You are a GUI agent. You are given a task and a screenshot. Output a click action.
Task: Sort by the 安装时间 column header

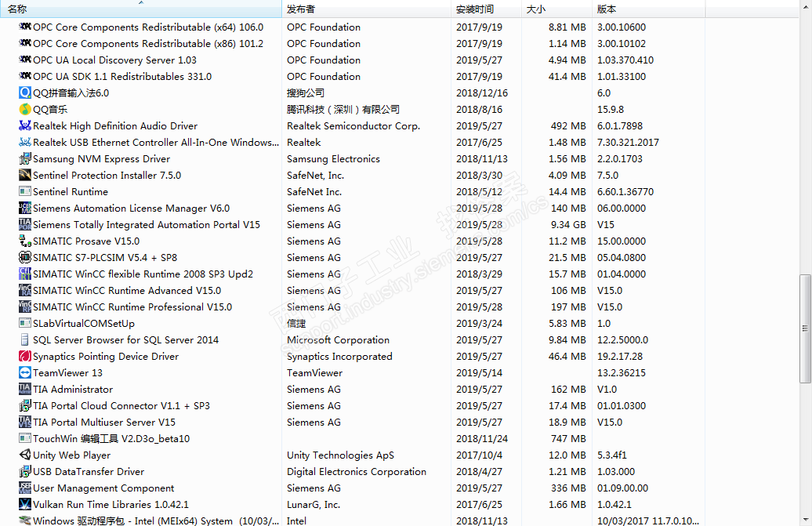pyautogui.click(x=486, y=9)
